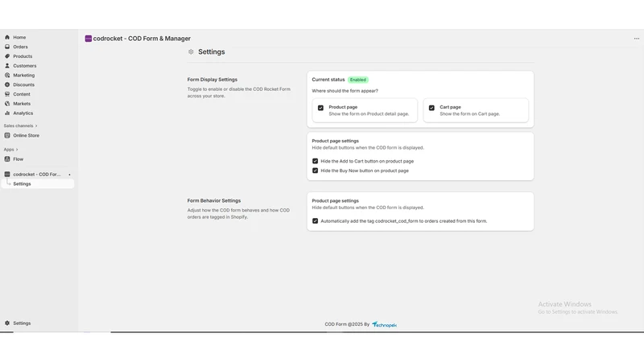644x362 pixels.
Task: Click the Flow app icon
Action: 7,159
